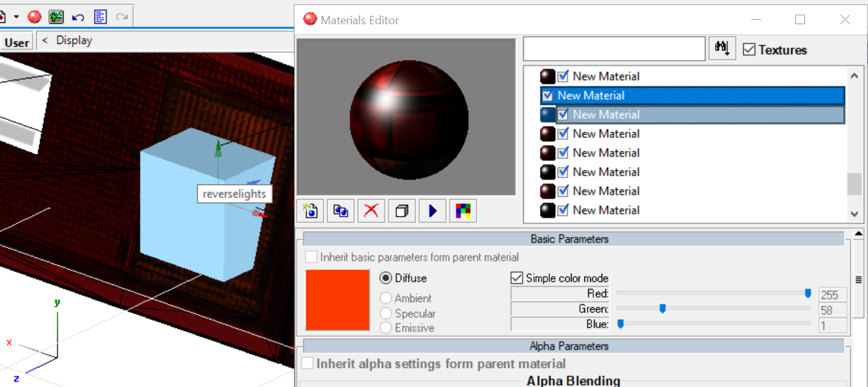Toggle the Simple color mode checkbox

[517, 278]
